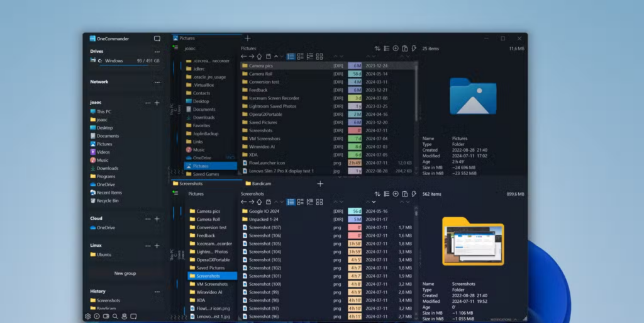Open grouping options in top Pictures pane
This screenshot has width=644, height=323.
point(387,48)
